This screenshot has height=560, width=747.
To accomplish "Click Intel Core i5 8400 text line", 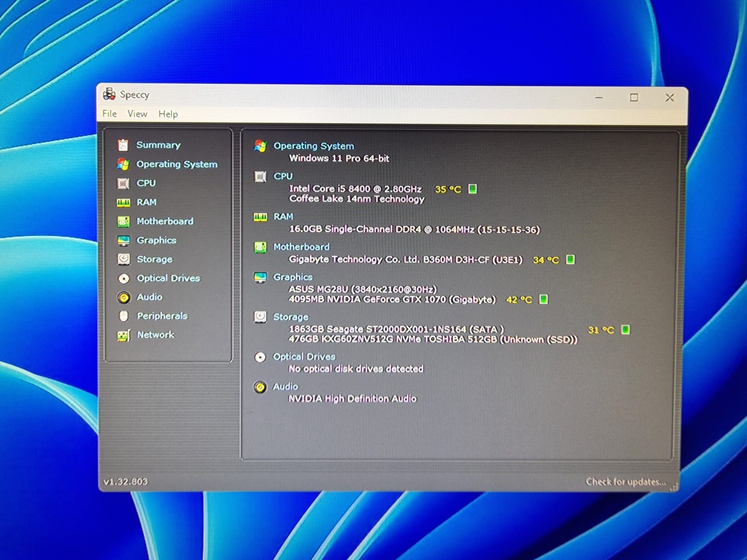I will pyautogui.click(x=355, y=189).
